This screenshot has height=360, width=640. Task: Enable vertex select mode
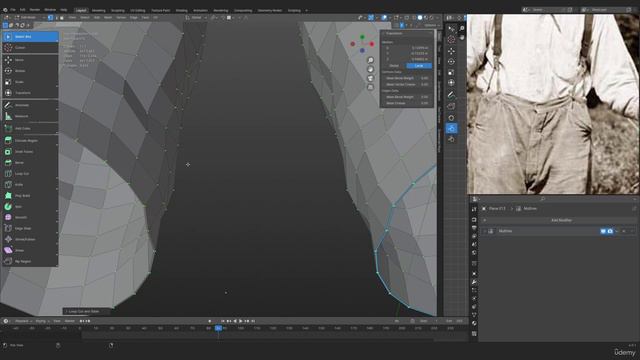(51, 18)
